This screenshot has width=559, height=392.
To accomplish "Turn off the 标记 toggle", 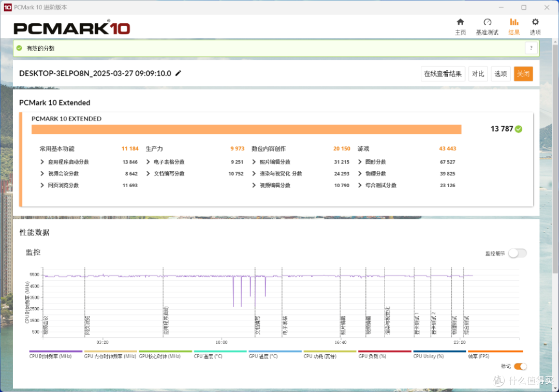I will pos(520,366).
